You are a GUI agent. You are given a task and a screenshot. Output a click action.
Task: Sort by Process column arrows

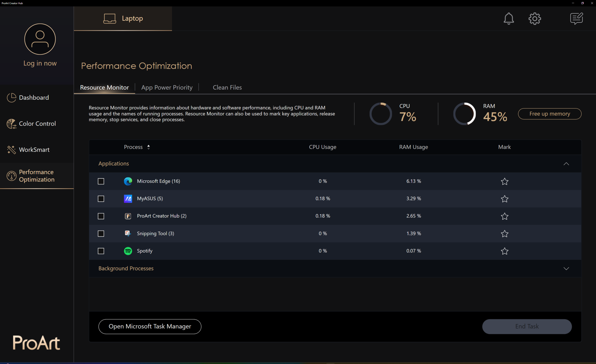tap(149, 147)
